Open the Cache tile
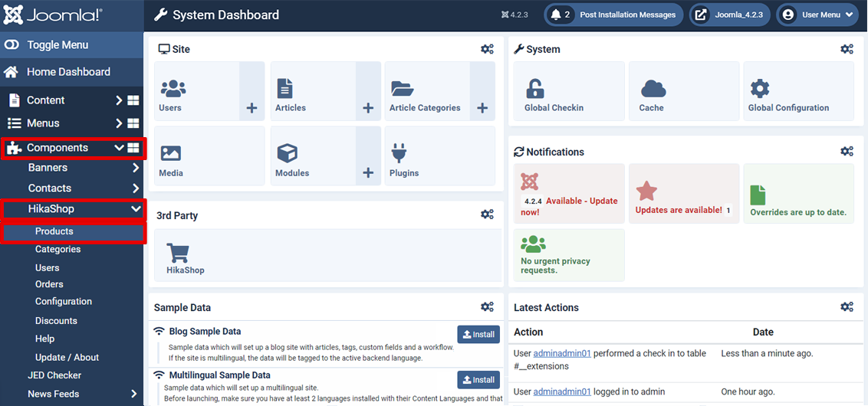The width and height of the screenshot is (868, 406). coord(684,91)
